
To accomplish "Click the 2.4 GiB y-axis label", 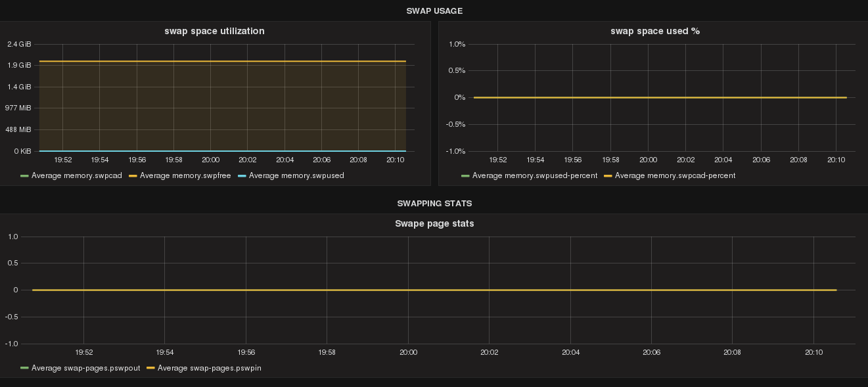I will [x=19, y=44].
